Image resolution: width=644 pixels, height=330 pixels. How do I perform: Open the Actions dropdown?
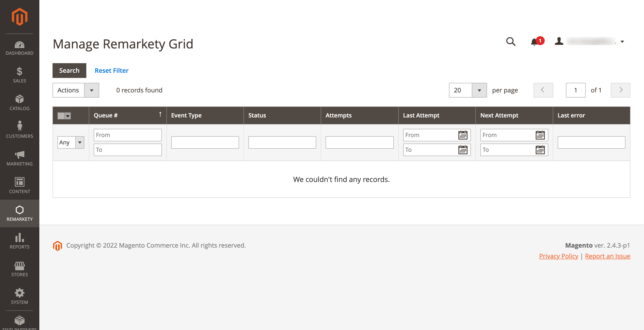[x=76, y=90]
